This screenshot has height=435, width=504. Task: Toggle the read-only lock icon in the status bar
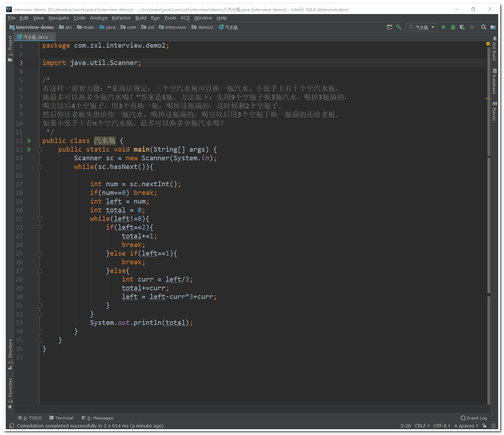click(484, 426)
